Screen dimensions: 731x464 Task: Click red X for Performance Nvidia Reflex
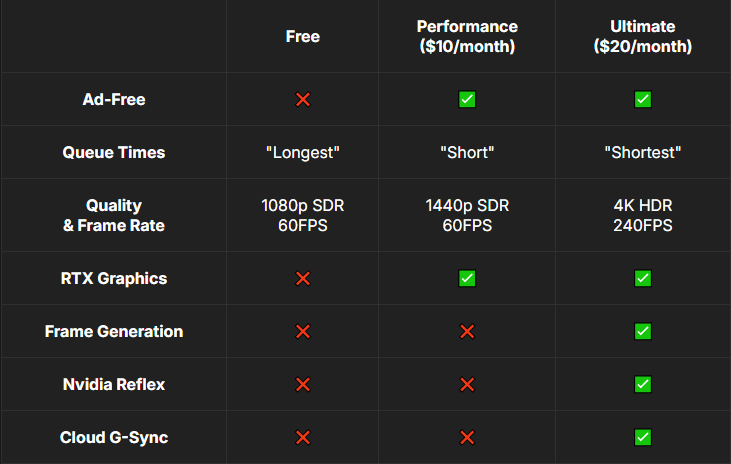467,385
